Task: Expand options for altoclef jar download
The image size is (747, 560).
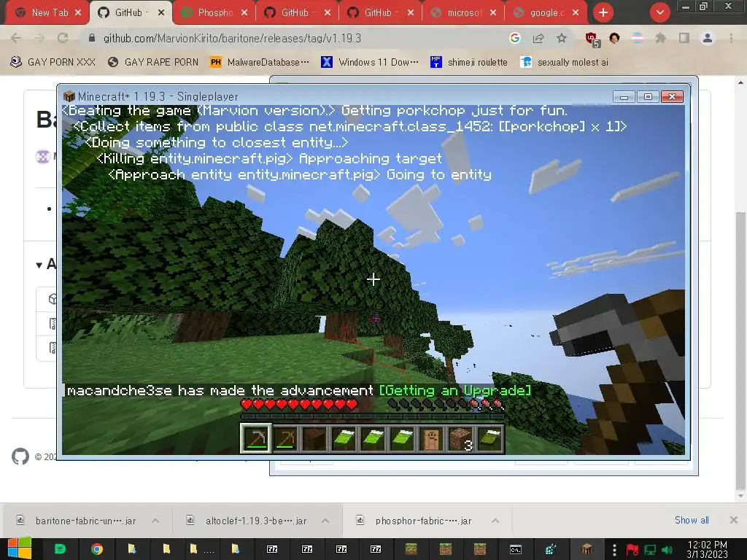Action: 325,521
